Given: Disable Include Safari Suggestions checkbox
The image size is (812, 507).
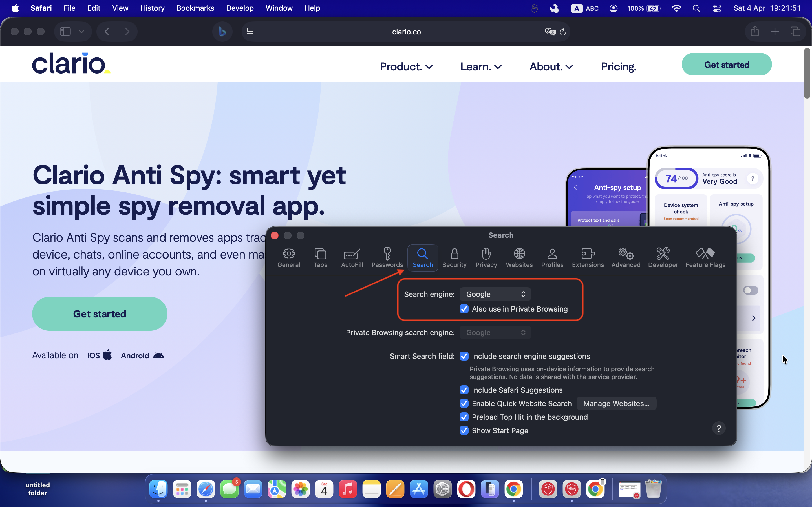Looking at the screenshot, I should (x=464, y=390).
